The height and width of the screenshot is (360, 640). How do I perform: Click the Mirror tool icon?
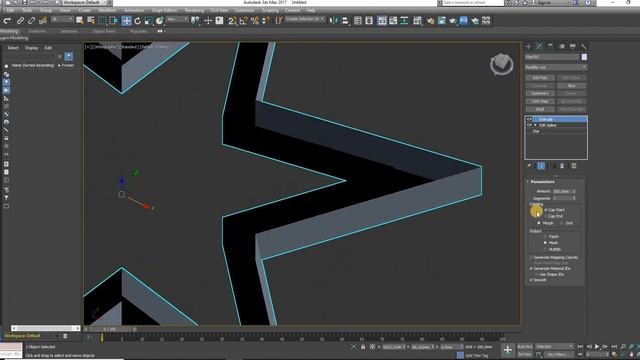click(x=334, y=20)
